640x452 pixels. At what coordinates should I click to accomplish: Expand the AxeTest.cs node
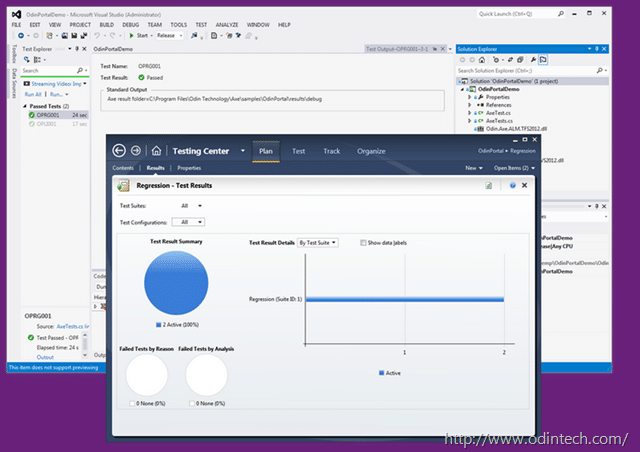(469, 113)
